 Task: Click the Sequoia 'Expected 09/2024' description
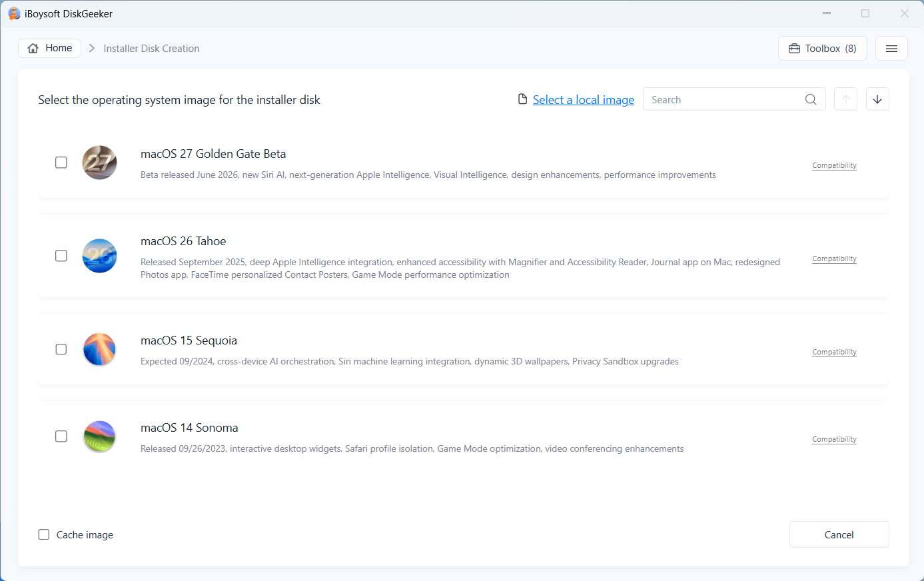point(410,362)
